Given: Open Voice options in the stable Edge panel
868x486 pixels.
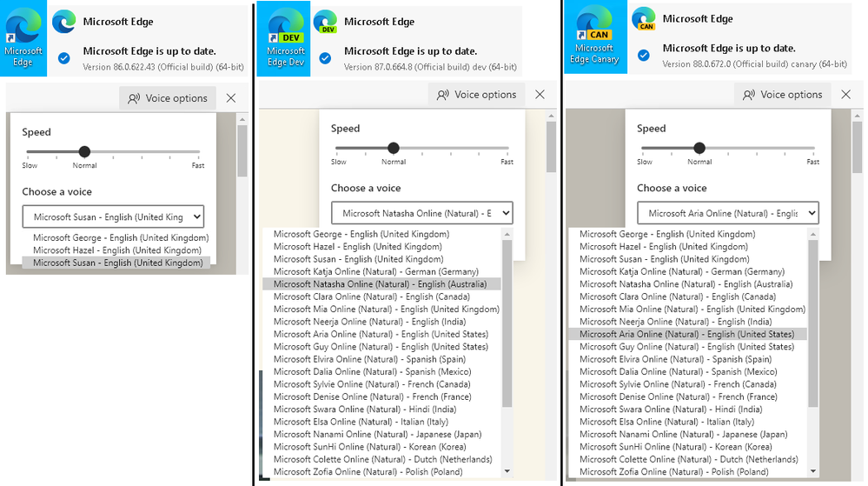Looking at the screenshot, I should [x=168, y=98].
